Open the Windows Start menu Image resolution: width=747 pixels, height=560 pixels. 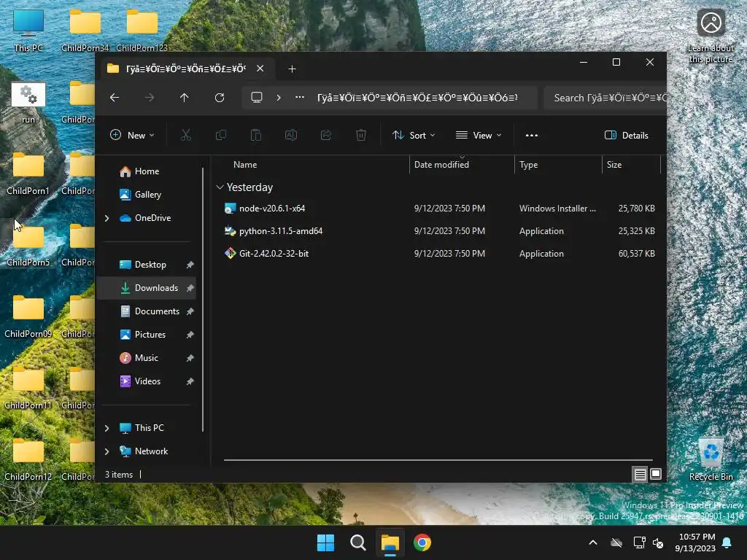click(326, 542)
